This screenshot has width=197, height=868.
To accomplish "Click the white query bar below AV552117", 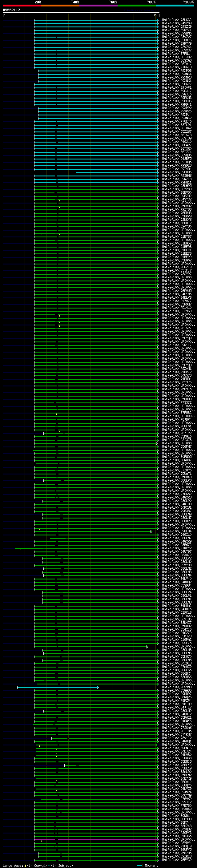I will click(81, 13).
